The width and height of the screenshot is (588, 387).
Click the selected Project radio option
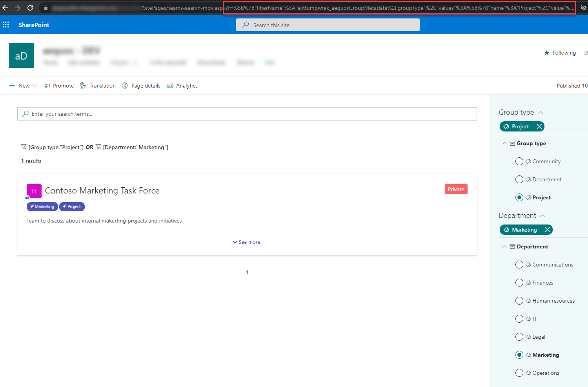519,197
